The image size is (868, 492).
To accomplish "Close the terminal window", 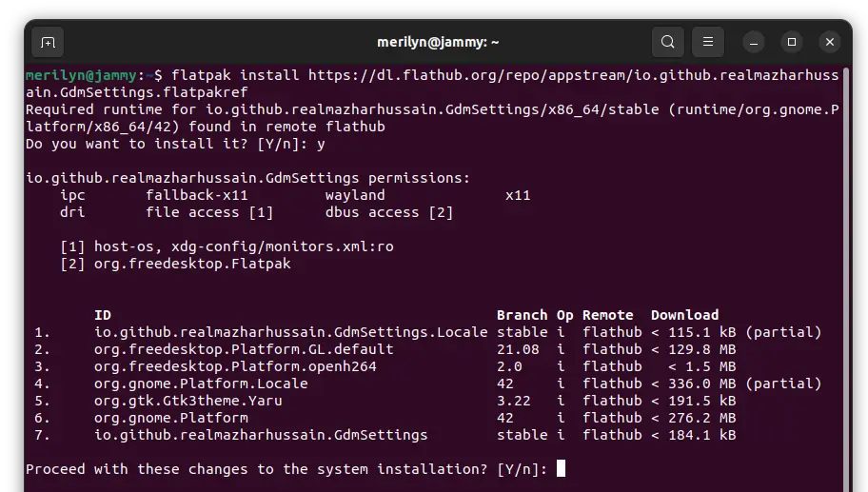I will tap(829, 42).
